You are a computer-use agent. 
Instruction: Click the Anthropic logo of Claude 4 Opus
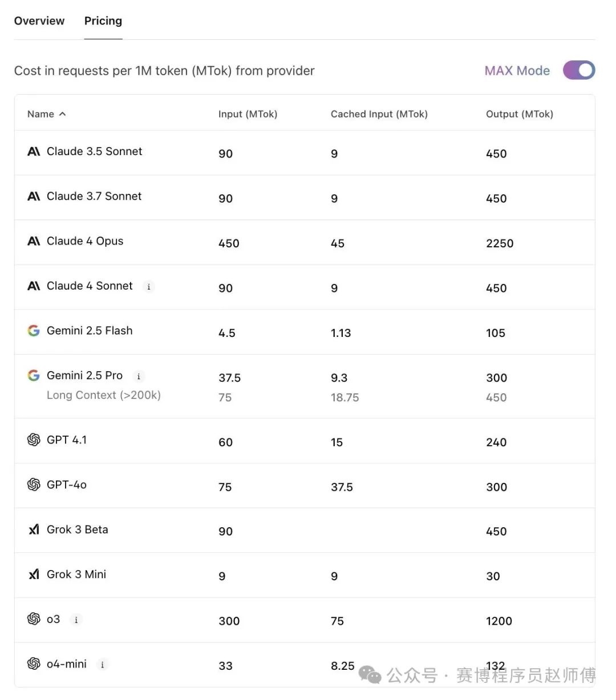(34, 241)
